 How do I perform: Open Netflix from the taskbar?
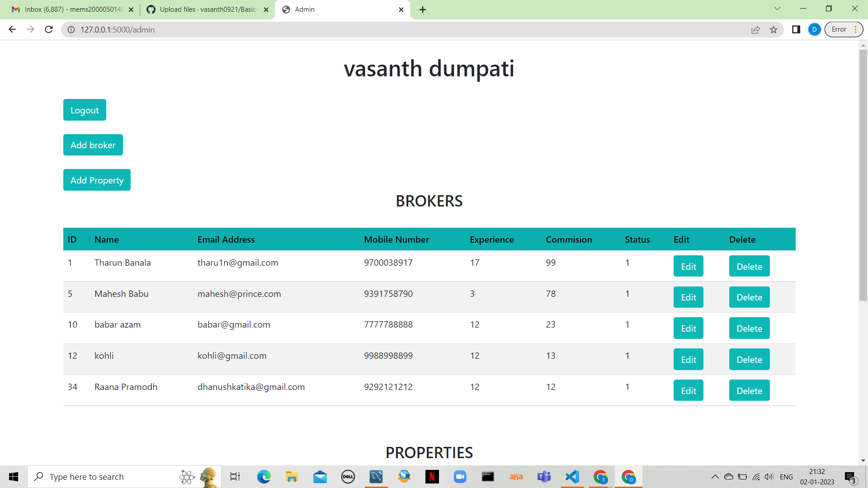(x=432, y=476)
